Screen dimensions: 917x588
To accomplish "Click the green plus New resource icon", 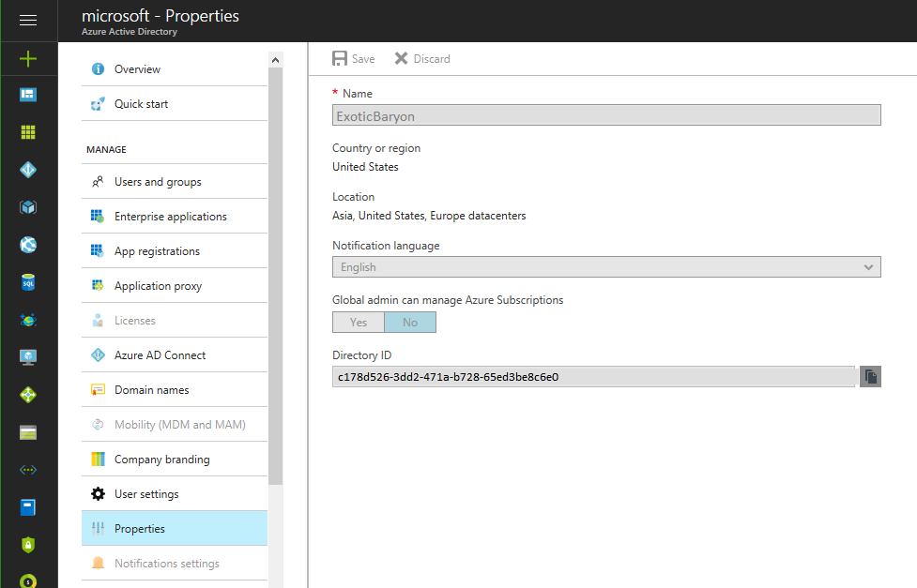I will click(x=28, y=58).
